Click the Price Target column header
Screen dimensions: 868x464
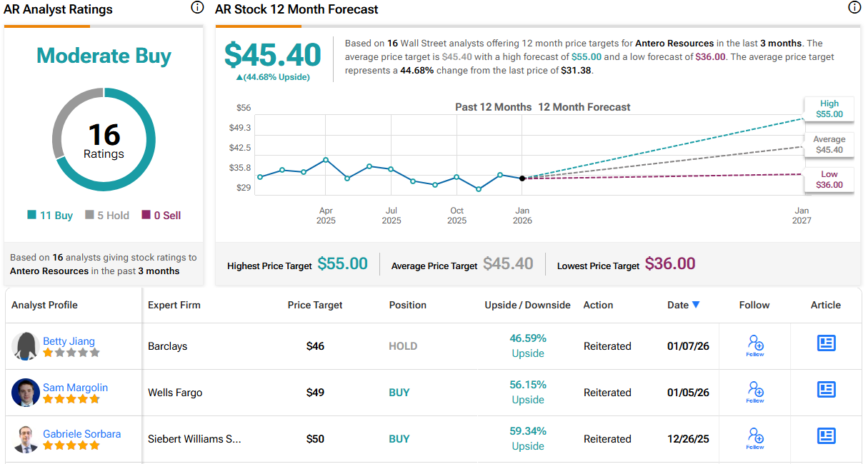tap(315, 305)
